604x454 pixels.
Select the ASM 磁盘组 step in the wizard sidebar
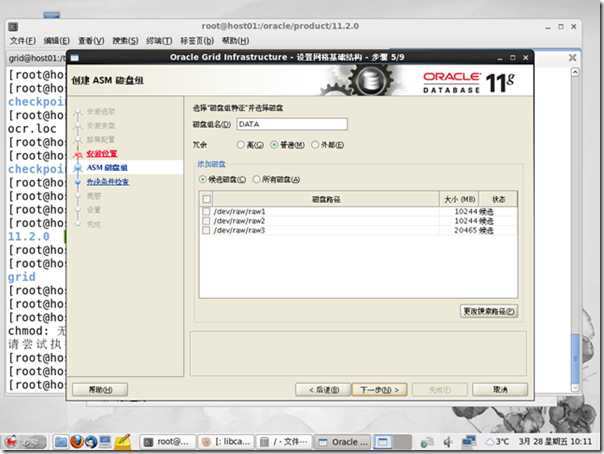[x=107, y=168]
